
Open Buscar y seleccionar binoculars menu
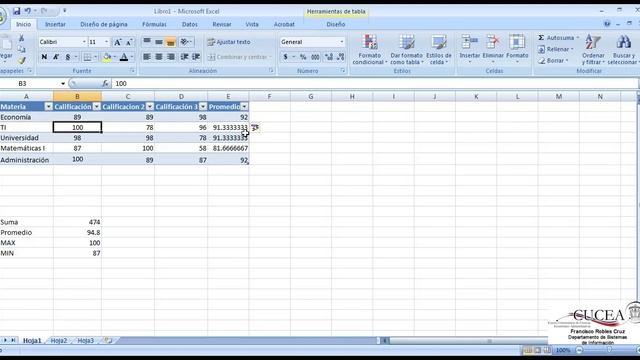(x=623, y=49)
